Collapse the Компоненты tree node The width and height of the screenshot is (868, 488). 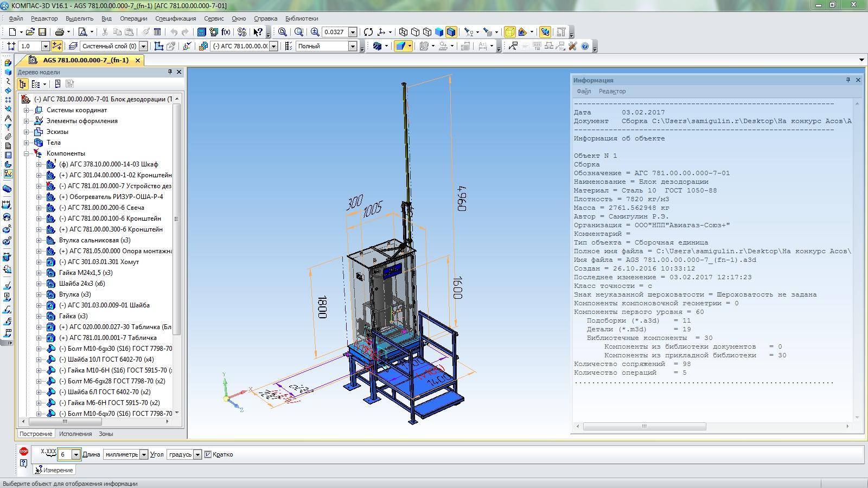pos(26,153)
